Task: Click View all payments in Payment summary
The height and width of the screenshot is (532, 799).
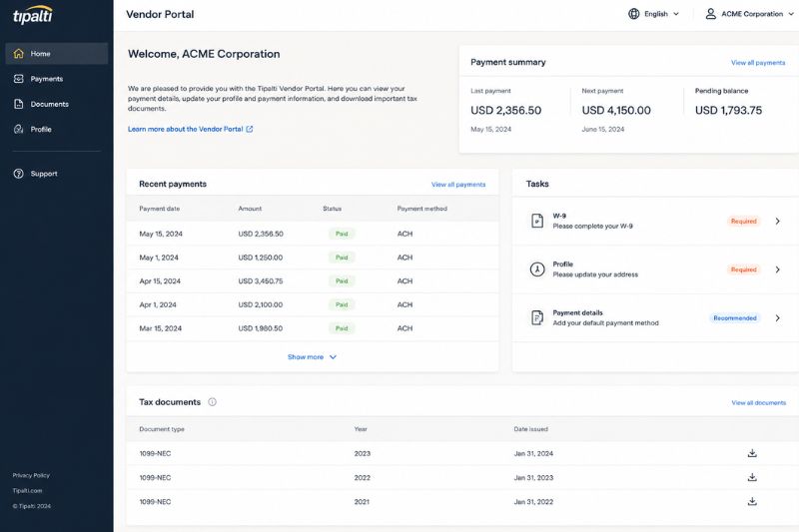Action: [758, 63]
